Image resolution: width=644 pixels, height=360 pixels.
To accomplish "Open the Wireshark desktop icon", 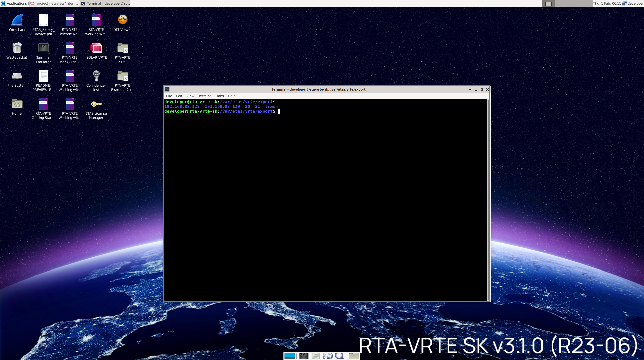I will pyautogui.click(x=17, y=20).
